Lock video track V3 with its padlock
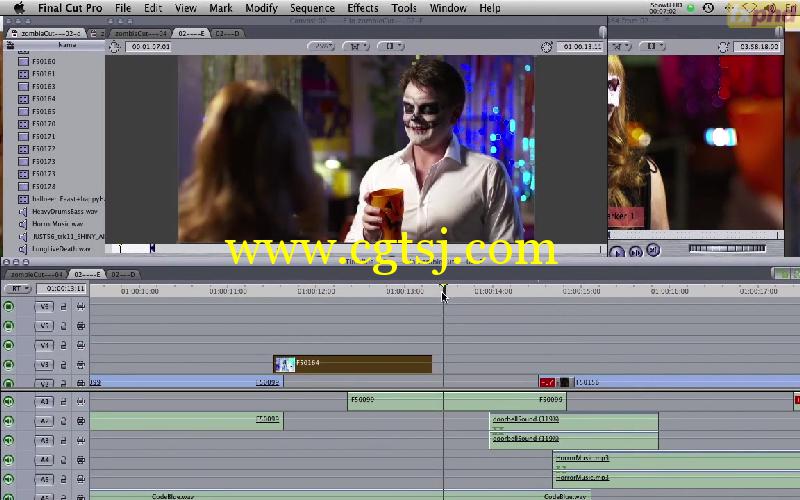Image resolution: width=800 pixels, height=500 pixels. (63, 365)
